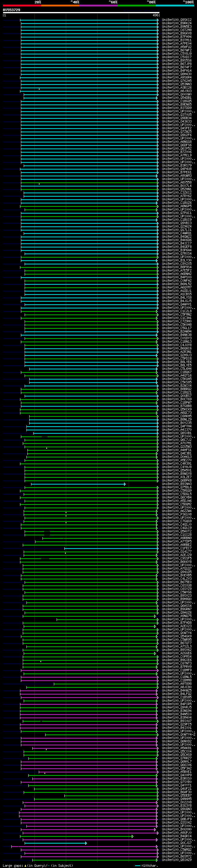The image size is (197, 868).
Task: Select the UniRef100_C6HKH5 label
Action: pyautogui.click(x=177, y=416)
